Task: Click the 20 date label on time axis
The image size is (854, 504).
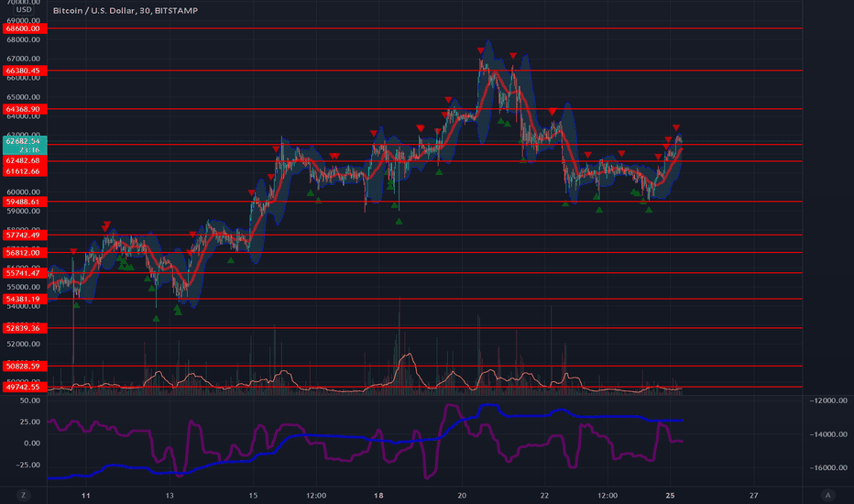Action: [462, 495]
